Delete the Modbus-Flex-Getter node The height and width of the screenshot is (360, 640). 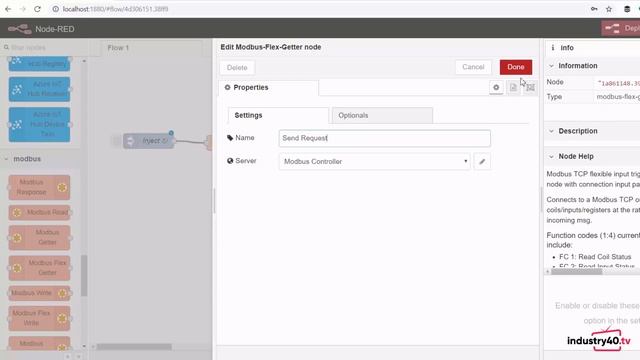tap(237, 68)
